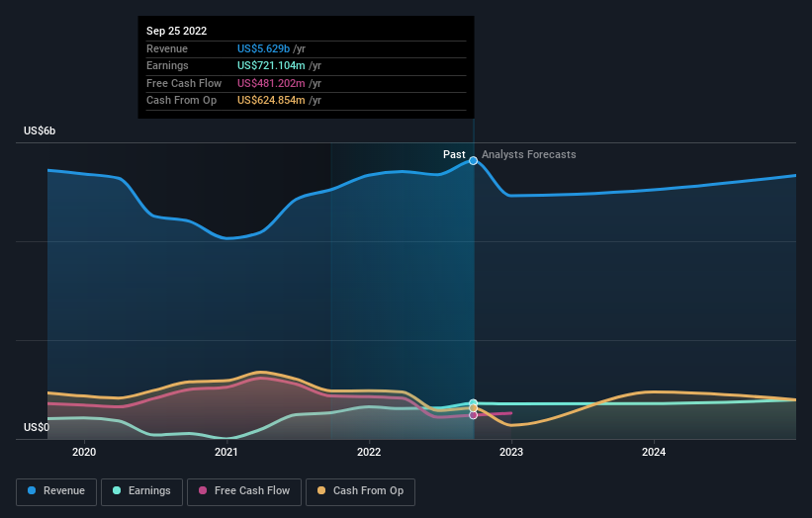Click the US$481.202m free cash flow value
The height and width of the screenshot is (518, 812).
[271, 83]
